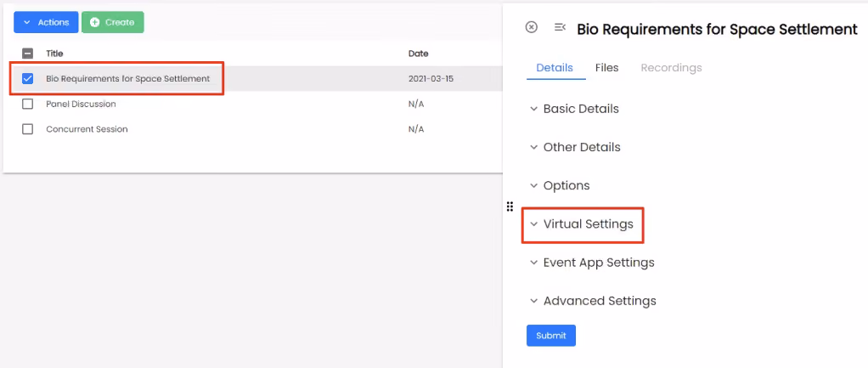Open the Recordings tab

[671, 68]
